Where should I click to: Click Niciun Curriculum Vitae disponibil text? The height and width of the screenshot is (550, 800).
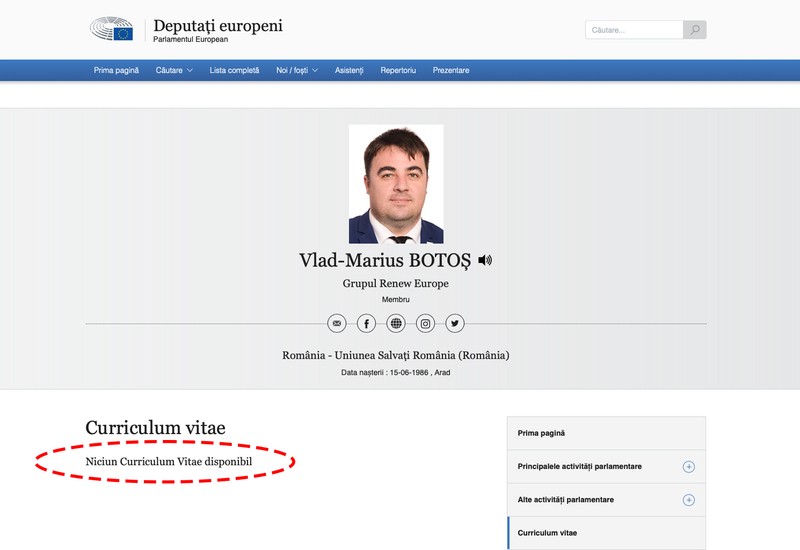point(169,462)
